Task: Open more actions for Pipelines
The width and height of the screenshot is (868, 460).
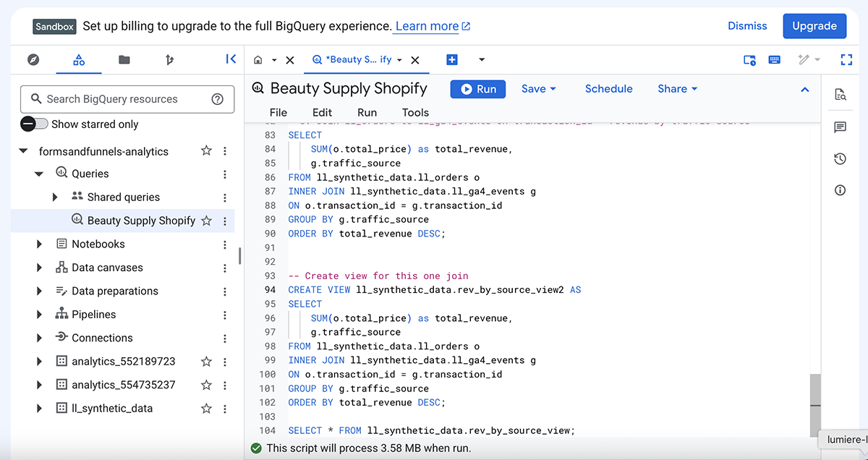Action: click(225, 315)
